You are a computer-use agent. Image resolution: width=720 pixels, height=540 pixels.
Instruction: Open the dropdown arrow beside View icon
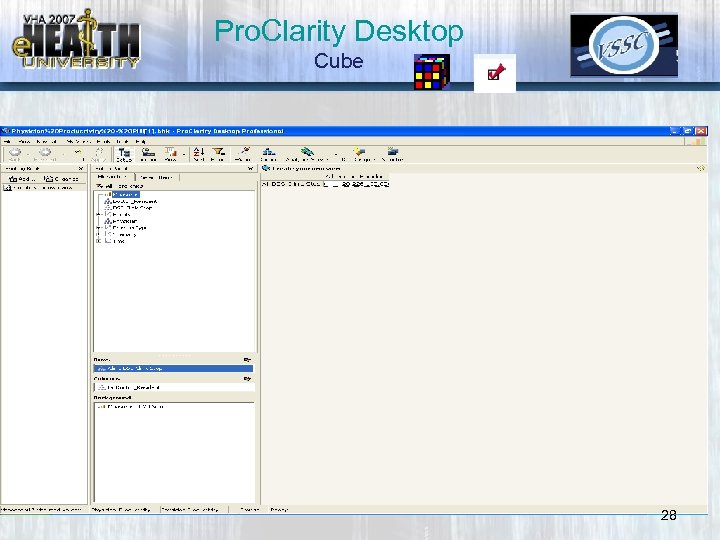184,154
